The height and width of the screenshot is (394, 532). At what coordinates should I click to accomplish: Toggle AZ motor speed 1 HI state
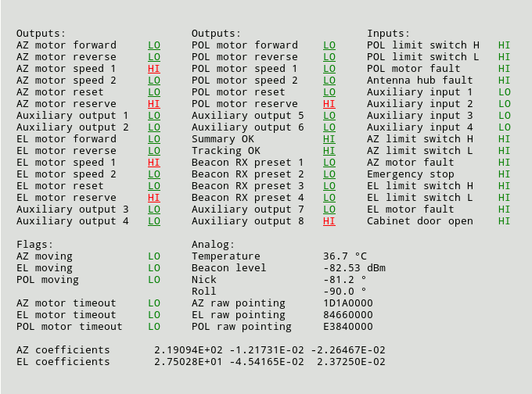pos(153,69)
